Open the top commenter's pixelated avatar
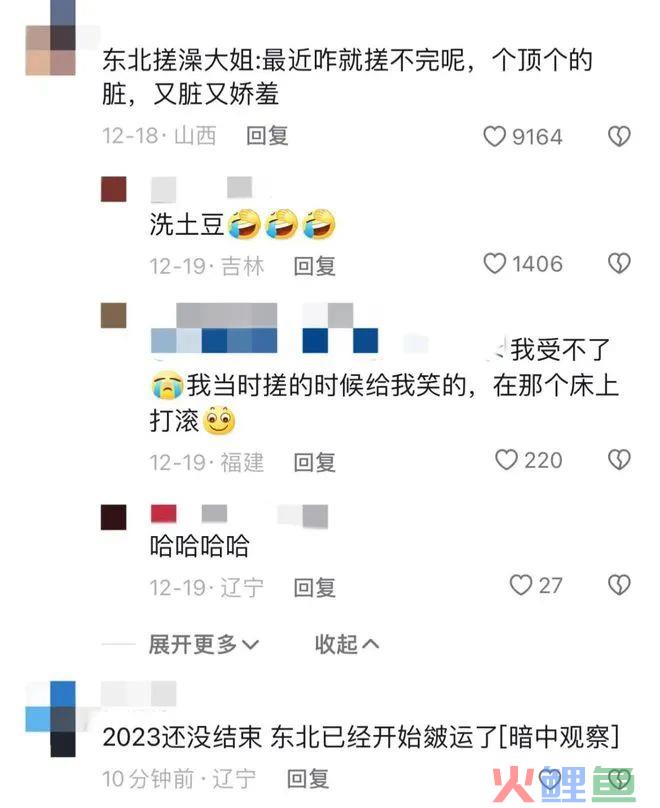Viewport: 660px width, 808px height. (50, 38)
